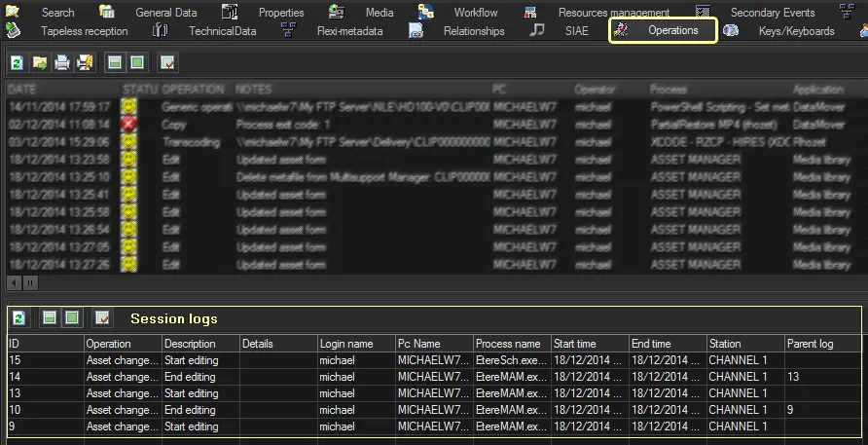The image size is (868, 445).
Task: Refresh the Session logs list
Action: tap(18, 318)
